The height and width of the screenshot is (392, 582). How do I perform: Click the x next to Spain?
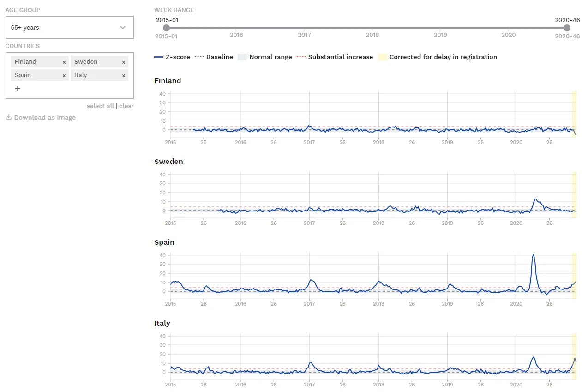(x=64, y=75)
